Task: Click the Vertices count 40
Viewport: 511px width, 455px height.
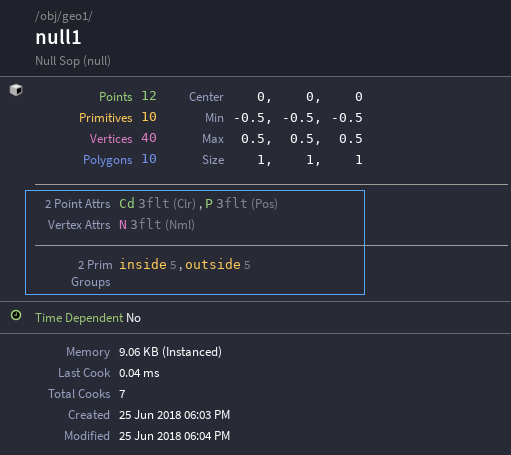Action: 149,138
